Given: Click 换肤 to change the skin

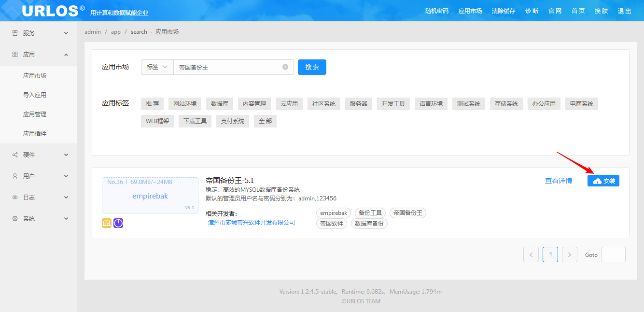Looking at the screenshot, I should click(x=602, y=11).
